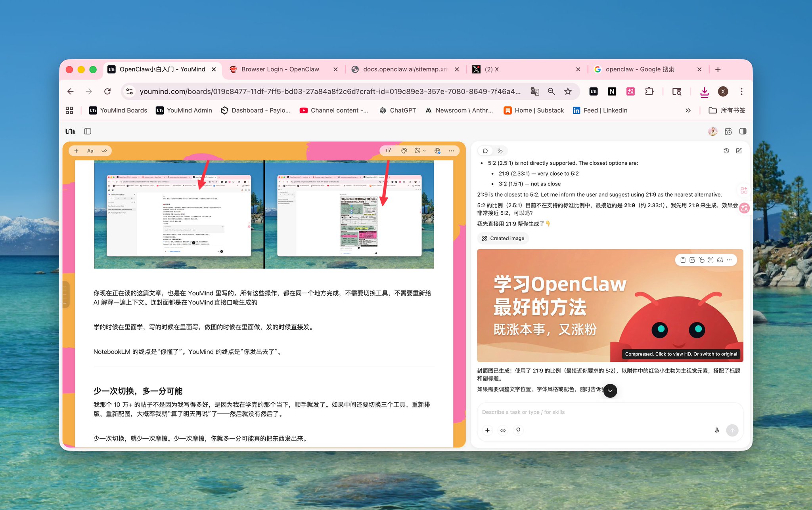
Task: Reload the current page
Action: [107, 92]
